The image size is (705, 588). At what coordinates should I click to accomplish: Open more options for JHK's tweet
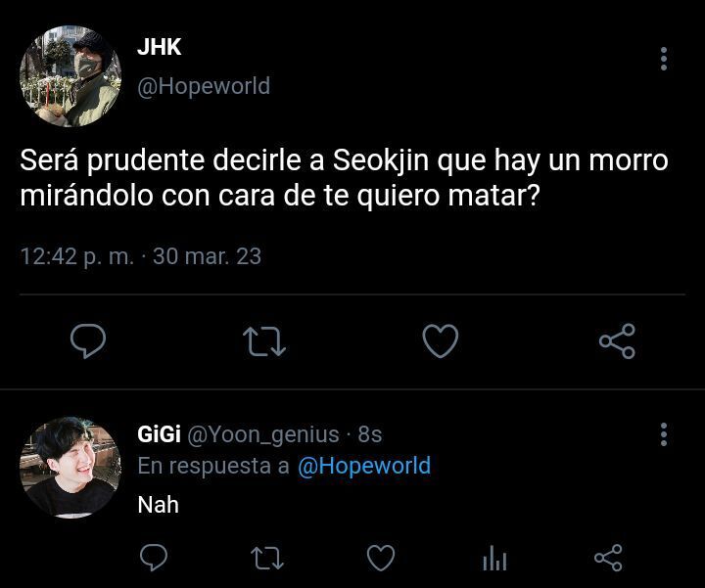[x=664, y=59]
